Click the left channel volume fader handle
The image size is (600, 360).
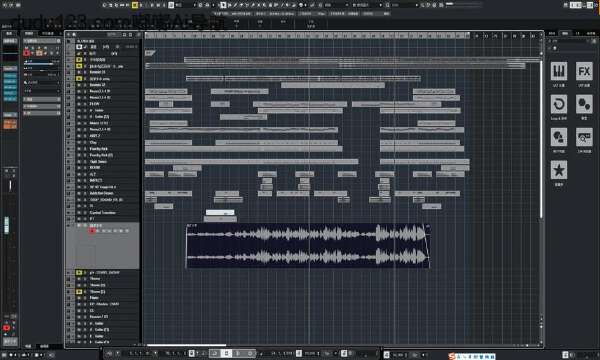7,225
